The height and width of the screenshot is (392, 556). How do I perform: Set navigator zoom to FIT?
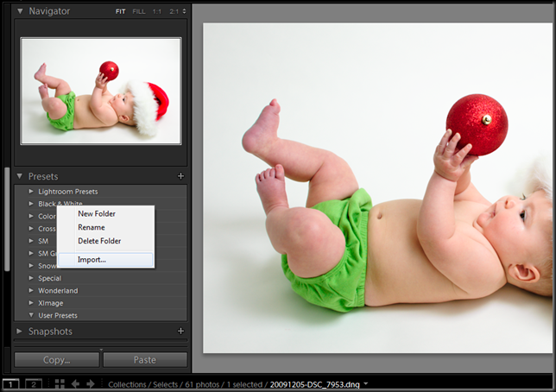click(121, 11)
